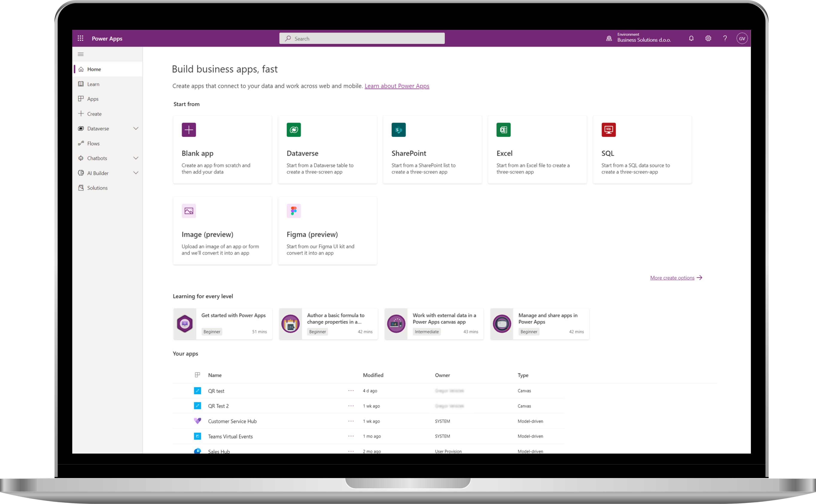This screenshot has width=816, height=504.
Task: Open more options for QR test
Action: [x=351, y=390]
